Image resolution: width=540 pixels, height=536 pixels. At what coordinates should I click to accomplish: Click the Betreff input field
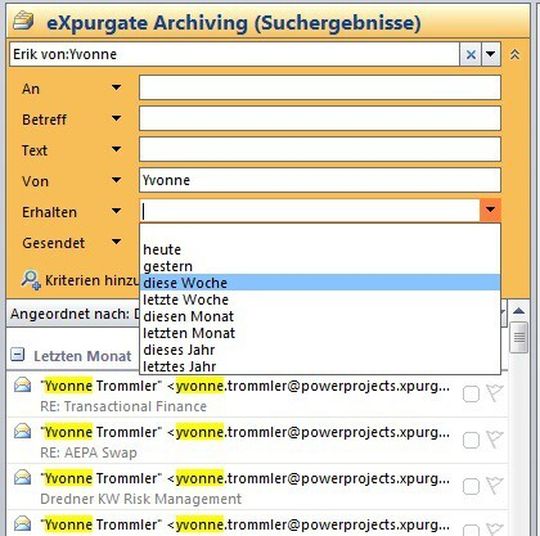(320, 118)
